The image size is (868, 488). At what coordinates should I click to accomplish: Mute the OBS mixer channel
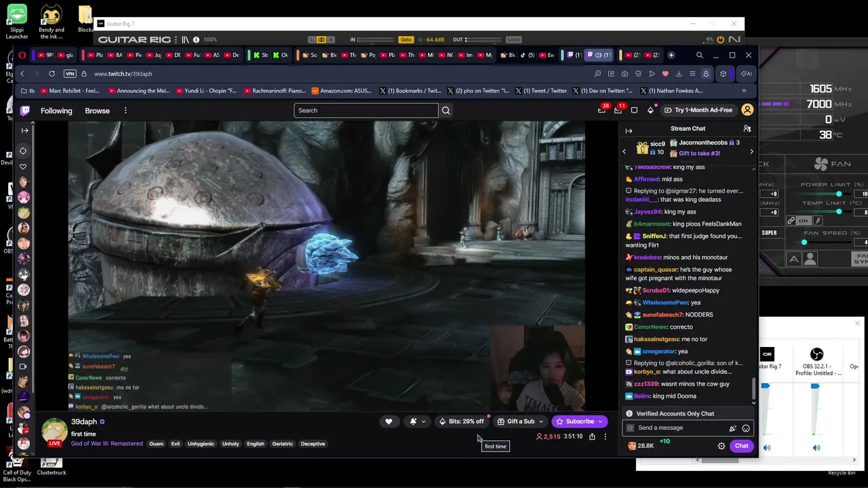816,447
